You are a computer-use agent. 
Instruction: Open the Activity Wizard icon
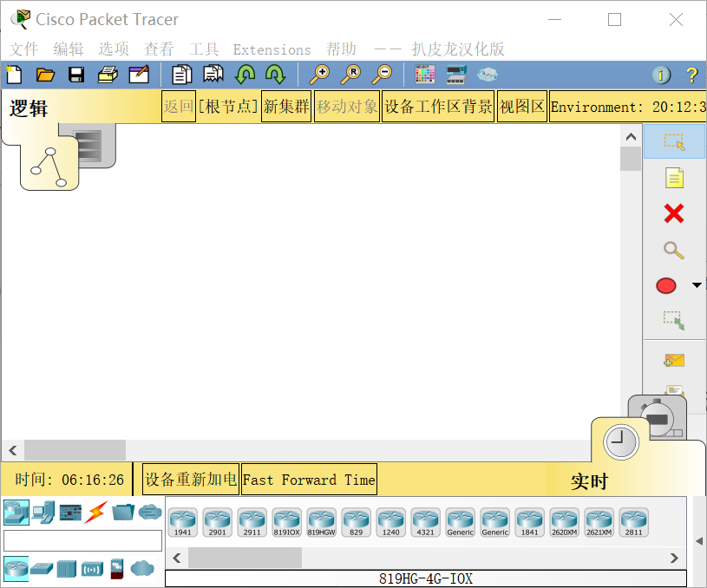click(139, 75)
